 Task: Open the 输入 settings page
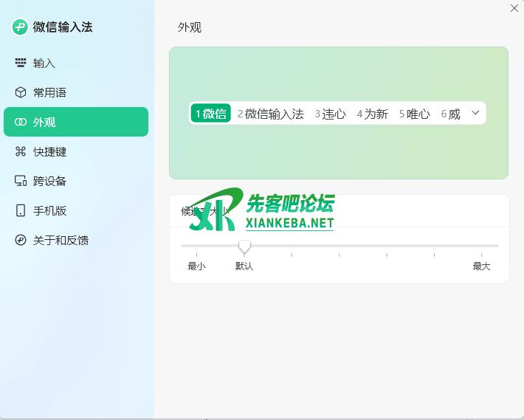coord(44,63)
